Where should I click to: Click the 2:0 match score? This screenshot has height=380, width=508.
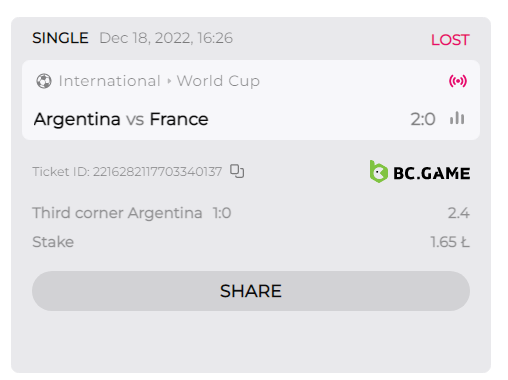pos(423,119)
